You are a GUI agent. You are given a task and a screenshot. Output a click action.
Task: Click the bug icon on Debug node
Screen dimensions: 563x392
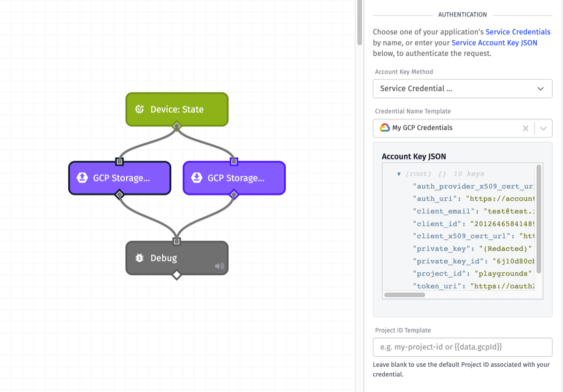coord(139,258)
